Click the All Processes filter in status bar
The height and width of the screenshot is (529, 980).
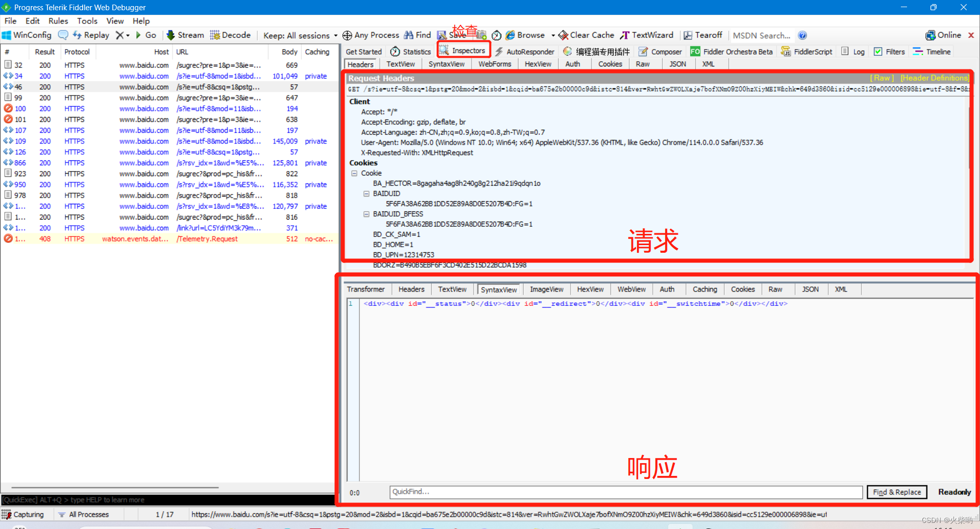[84, 514]
